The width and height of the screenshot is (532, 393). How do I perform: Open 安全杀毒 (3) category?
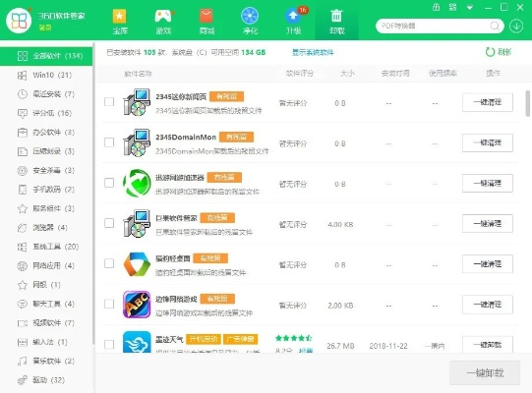46,170
